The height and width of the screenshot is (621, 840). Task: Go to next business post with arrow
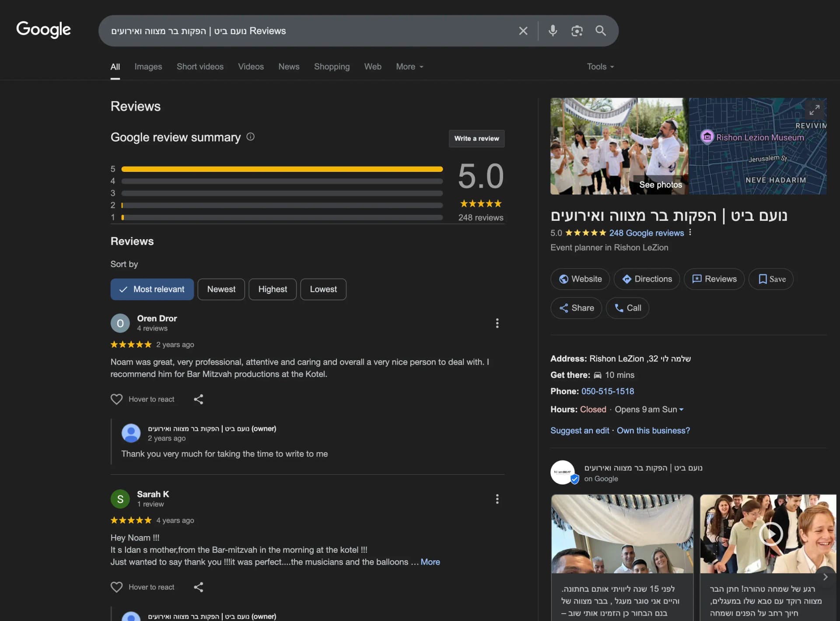[825, 577]
